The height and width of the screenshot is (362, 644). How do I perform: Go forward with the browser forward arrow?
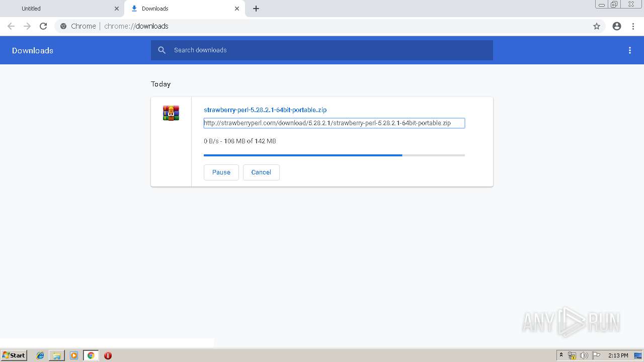point(27,26)
